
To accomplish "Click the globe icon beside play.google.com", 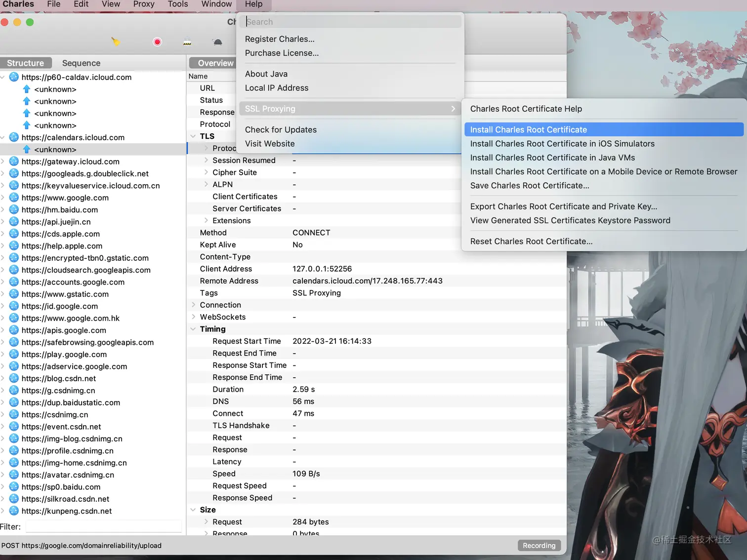I will 14,354.
